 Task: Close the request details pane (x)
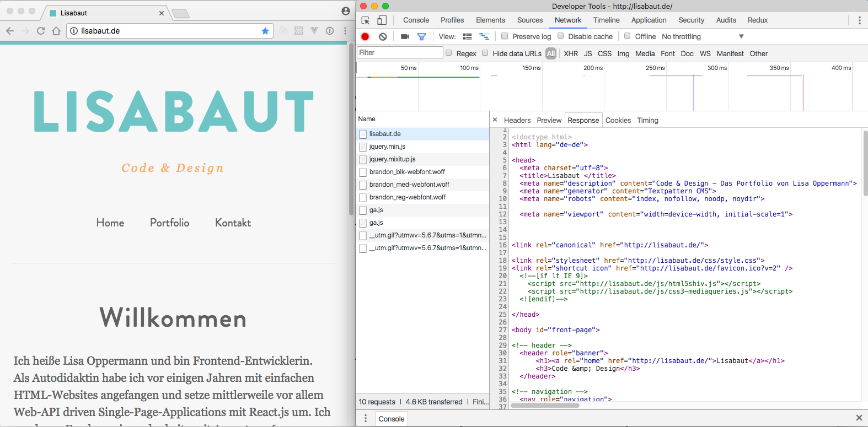coord(495,120)
